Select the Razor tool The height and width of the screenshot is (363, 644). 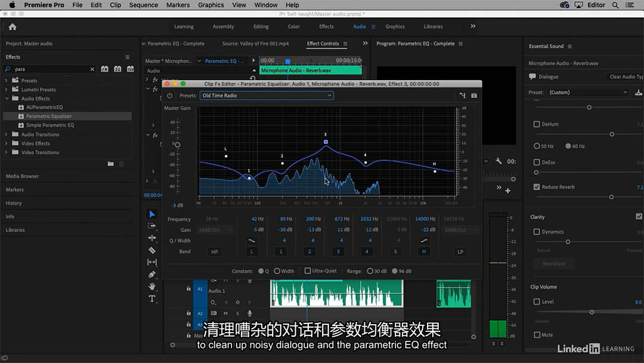pyautogui.click(x=152, y=250)
